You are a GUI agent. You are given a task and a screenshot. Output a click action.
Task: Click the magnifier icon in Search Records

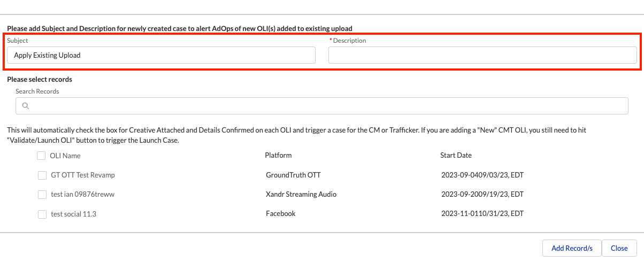coord(25,106)
